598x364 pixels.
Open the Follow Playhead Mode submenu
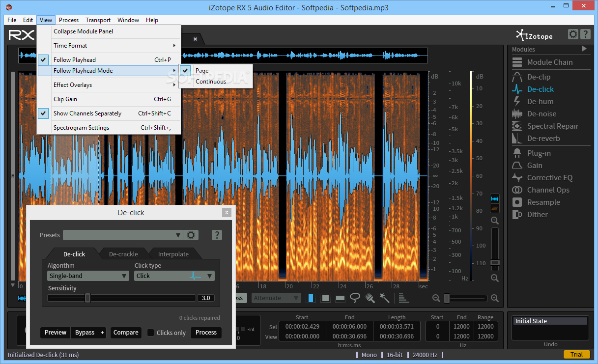[110, 71]
